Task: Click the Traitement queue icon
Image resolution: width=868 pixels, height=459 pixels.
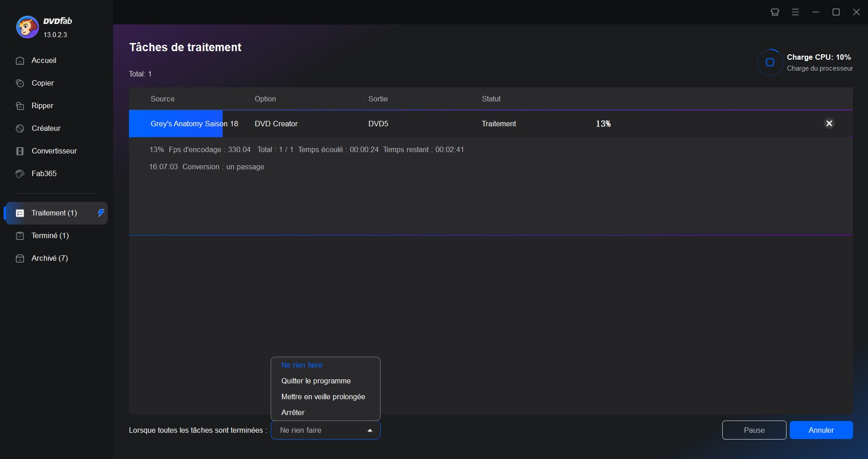Action: coord(20,213)
